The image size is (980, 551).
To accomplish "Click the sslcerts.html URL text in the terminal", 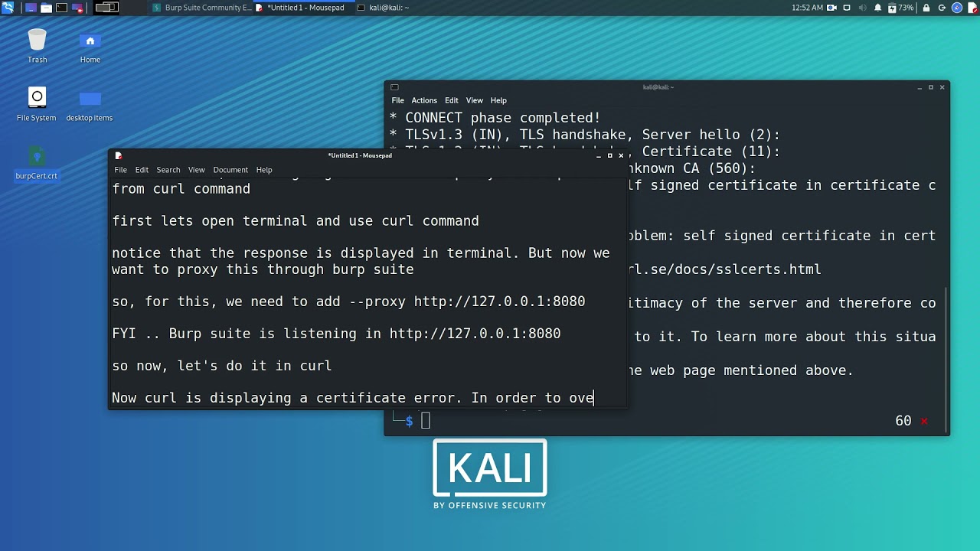I will [x=724, y=269].
